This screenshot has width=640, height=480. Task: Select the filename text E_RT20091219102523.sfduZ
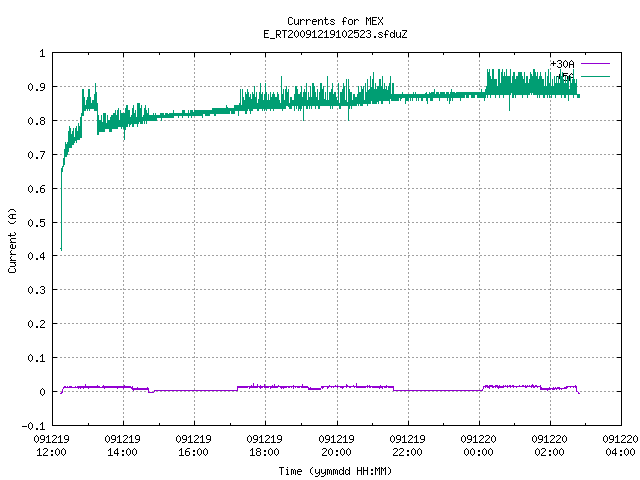[335, 34]
